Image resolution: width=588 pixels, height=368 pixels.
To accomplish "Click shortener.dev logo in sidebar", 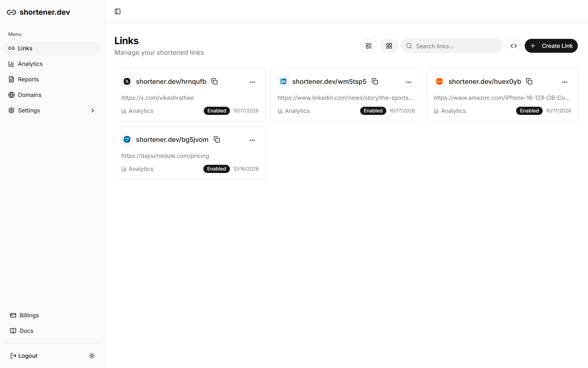I will pos(38,12).
